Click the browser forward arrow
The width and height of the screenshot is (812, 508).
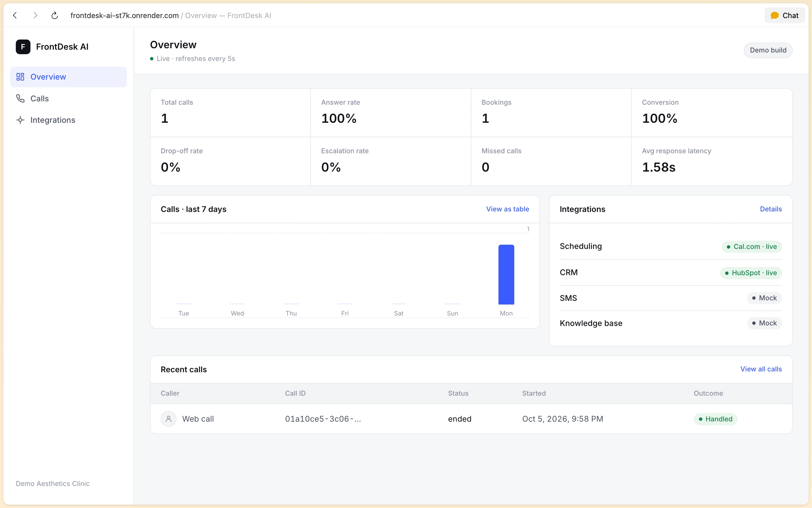35,16
